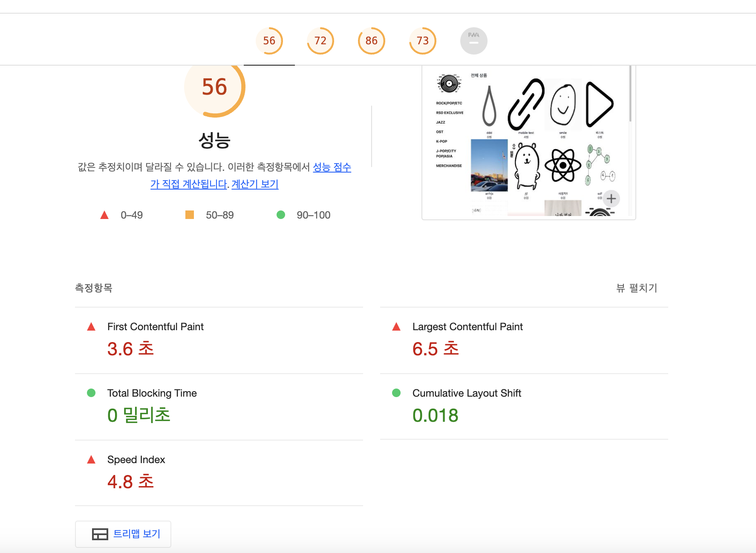Click the Largest Contentful Paint label
The height and width of the screenshot is (553, 756).
467,327
